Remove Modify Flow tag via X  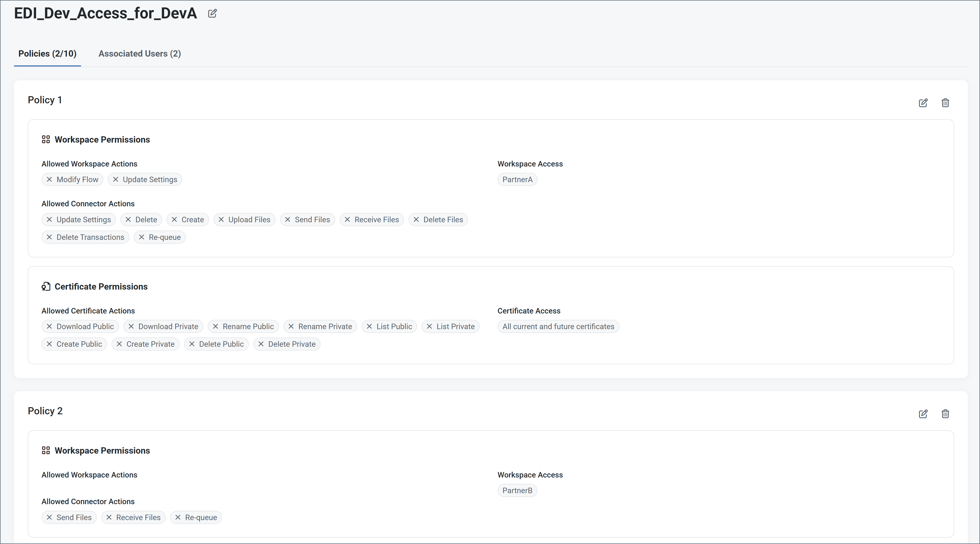coord(49,180)
